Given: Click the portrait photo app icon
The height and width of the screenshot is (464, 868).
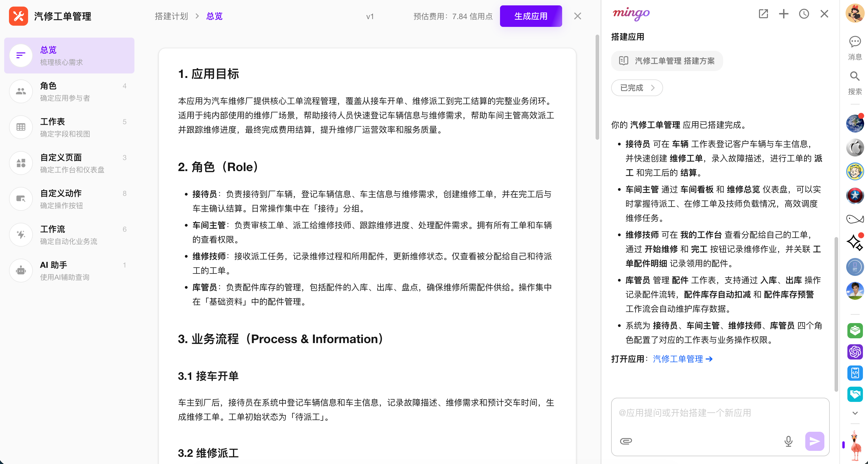Looking at the screenshot, I should pyautogui.click(x=855, y=291).
